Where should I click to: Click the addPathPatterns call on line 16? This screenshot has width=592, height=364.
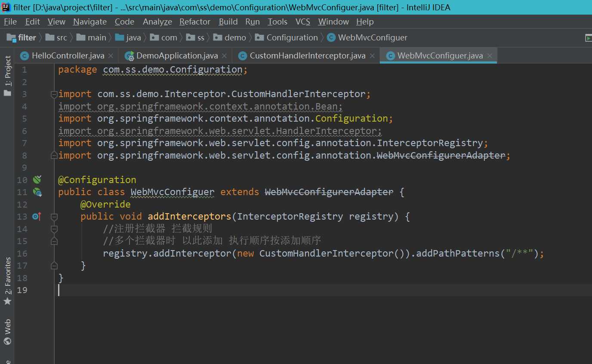click(458, 254)
